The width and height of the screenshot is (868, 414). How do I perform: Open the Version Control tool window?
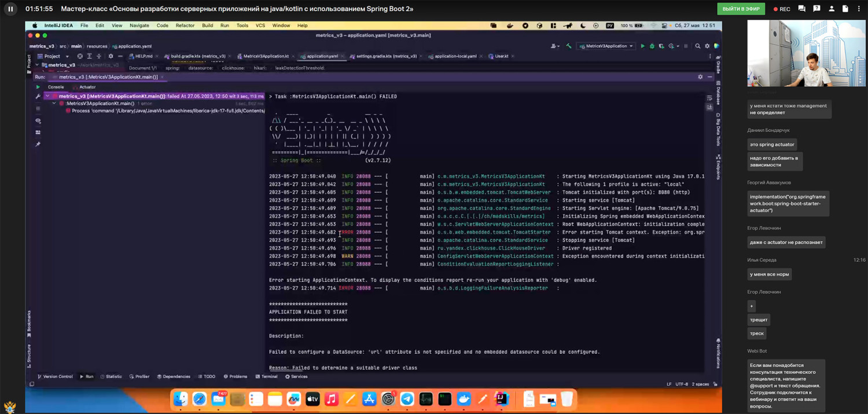click(x=54, y=376)
